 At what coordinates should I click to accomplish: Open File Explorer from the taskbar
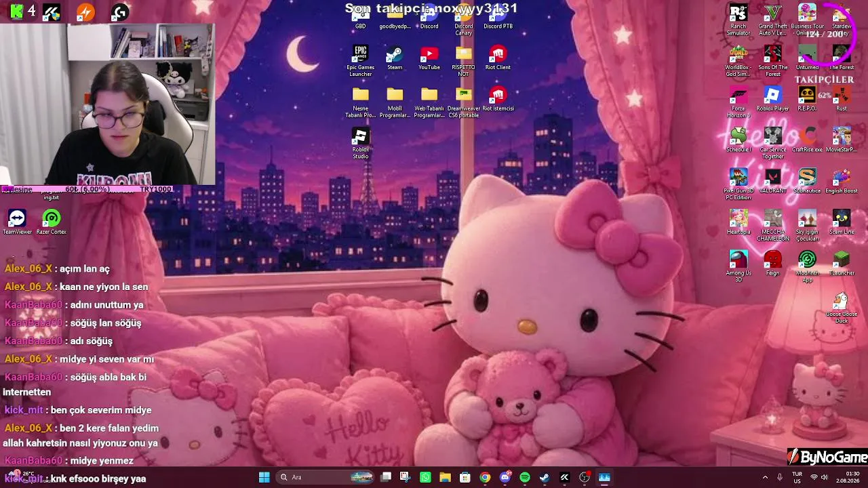[x=445, y=477]
